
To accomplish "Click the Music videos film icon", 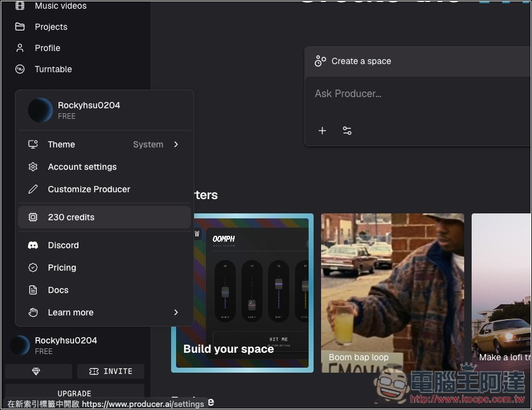I will click(x=20, y=6).
